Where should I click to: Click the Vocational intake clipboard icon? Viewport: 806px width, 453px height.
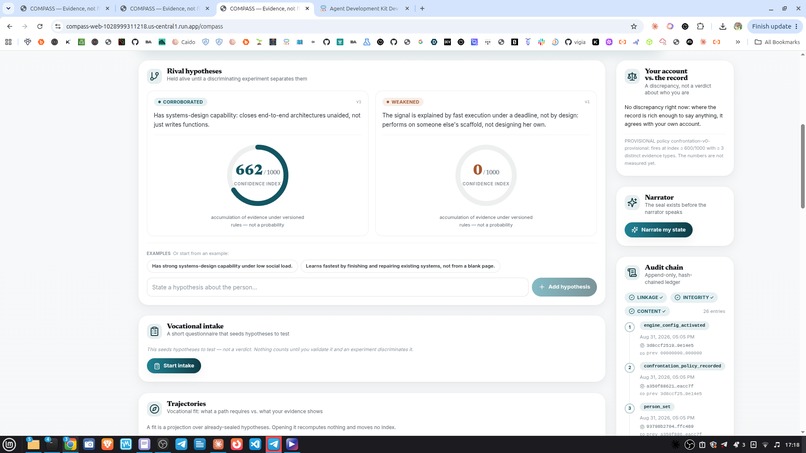(154, 331)
